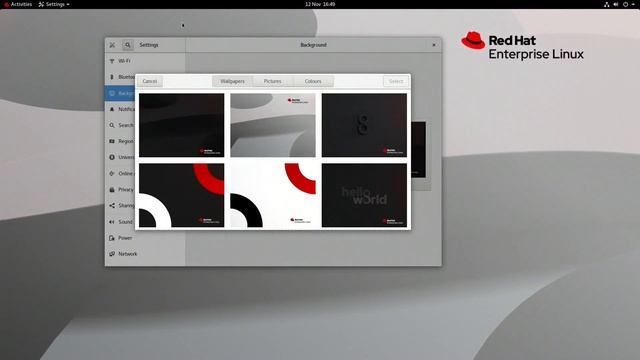Viewport: 640px width, 360px height.
Task: Choose the light grey wave wallpaper thumbnail
Action: point(273,125)
